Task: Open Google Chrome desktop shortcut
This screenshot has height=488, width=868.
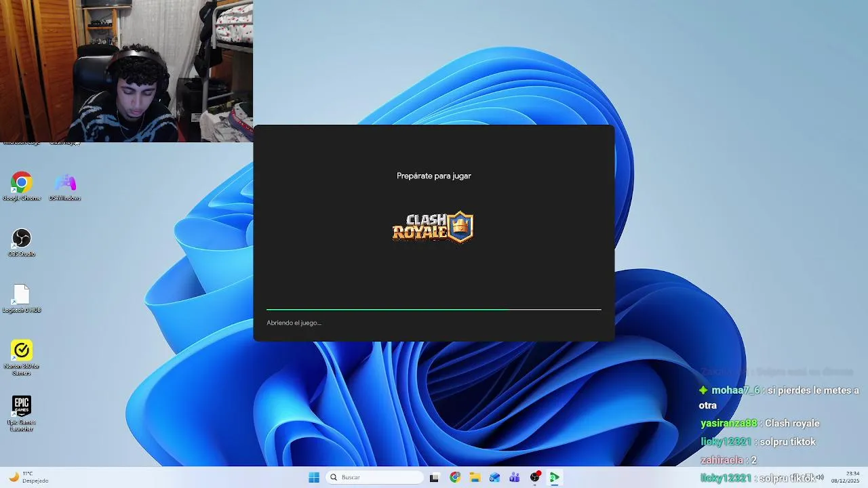Action: click(x=22, y=186)
